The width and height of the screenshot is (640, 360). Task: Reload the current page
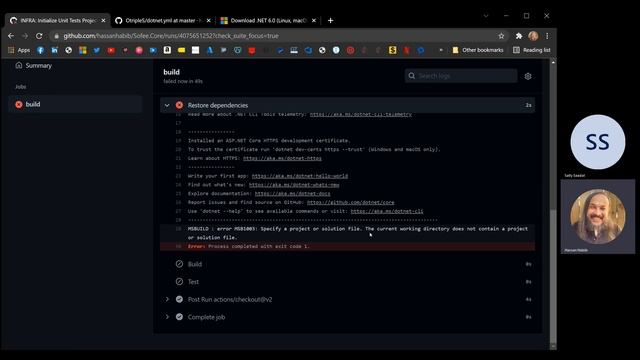click(x=39, y=36)
